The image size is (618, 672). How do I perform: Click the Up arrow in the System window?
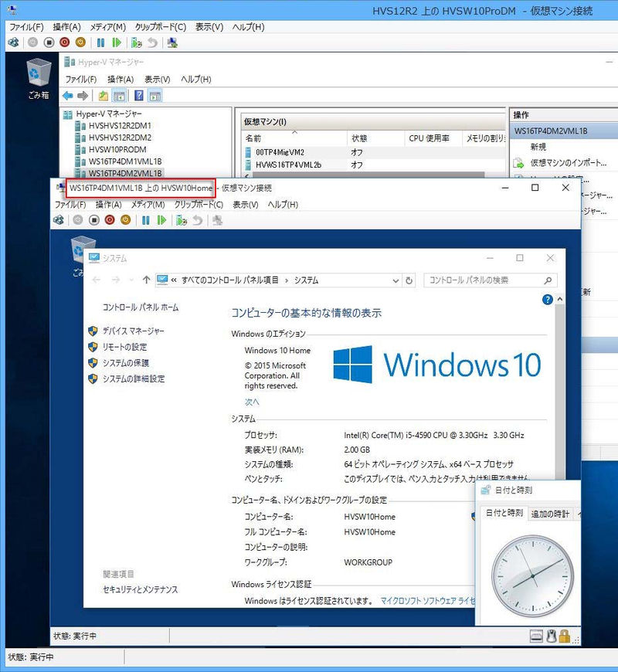pyautogui.click(x=146, y=280)
